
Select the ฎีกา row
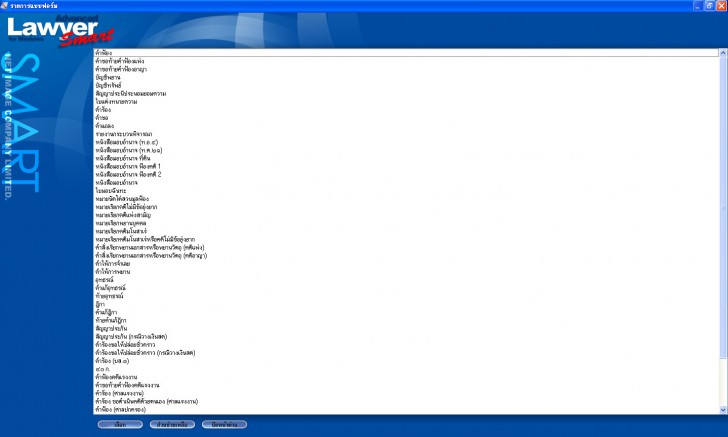click(x=406, y=304)
